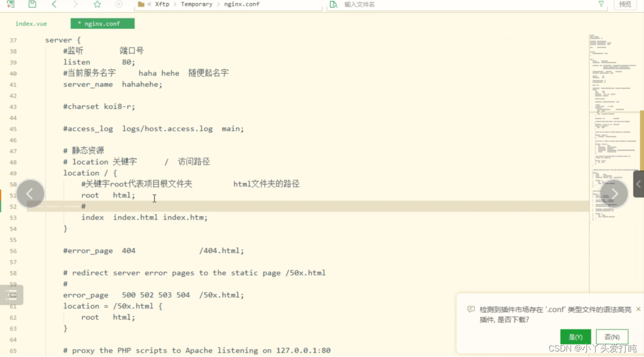Click the message icon in plugin notification
644x357 pixels.
471,309
